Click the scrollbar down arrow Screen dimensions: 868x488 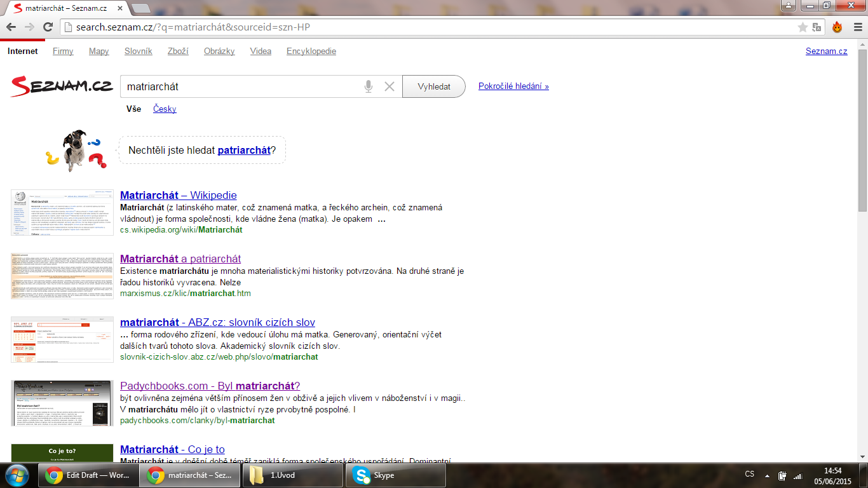pyautogui.click(x=862, y=457)
